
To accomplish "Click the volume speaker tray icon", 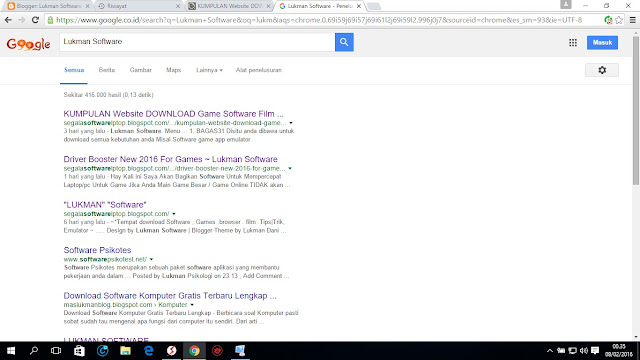I will [x=584, y=351].
